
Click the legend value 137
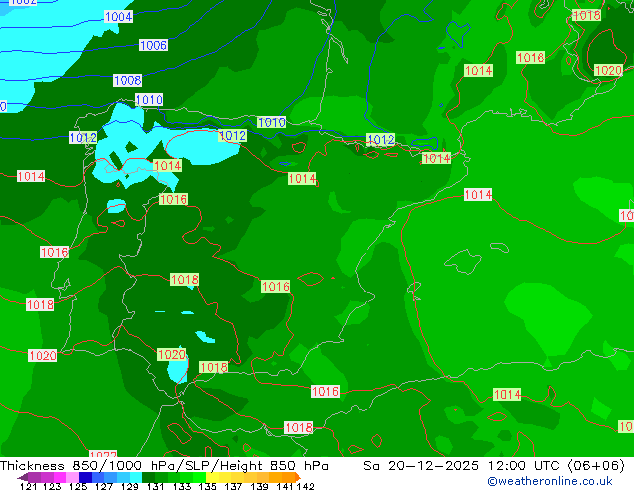click(233, 486)
